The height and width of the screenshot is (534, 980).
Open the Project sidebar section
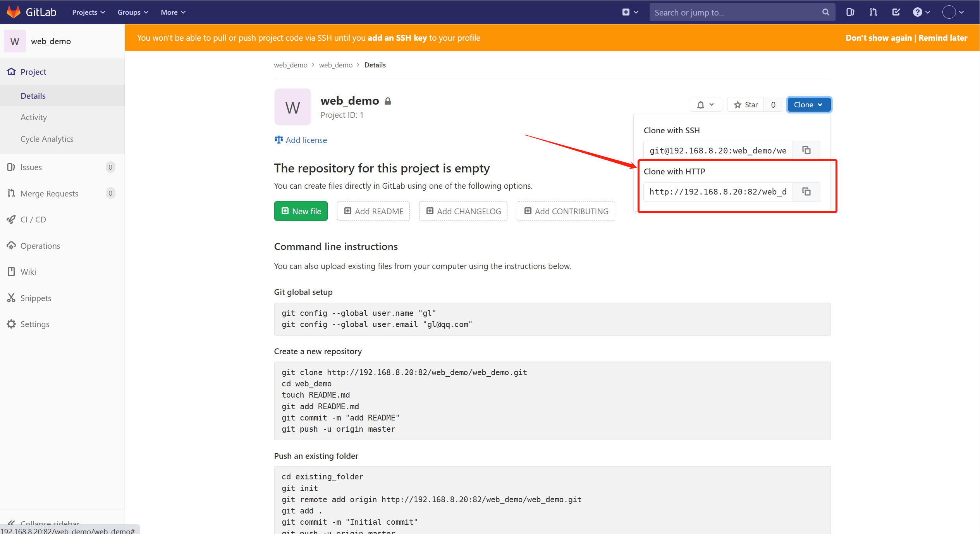click(x=62, y=72)
